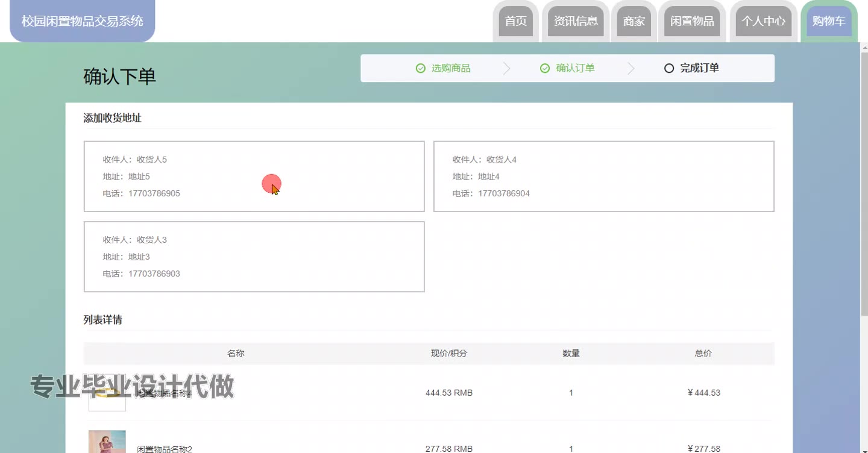Click the 确认下单 page title
Viewport: 868px width, 453px height.
point(119,77)
